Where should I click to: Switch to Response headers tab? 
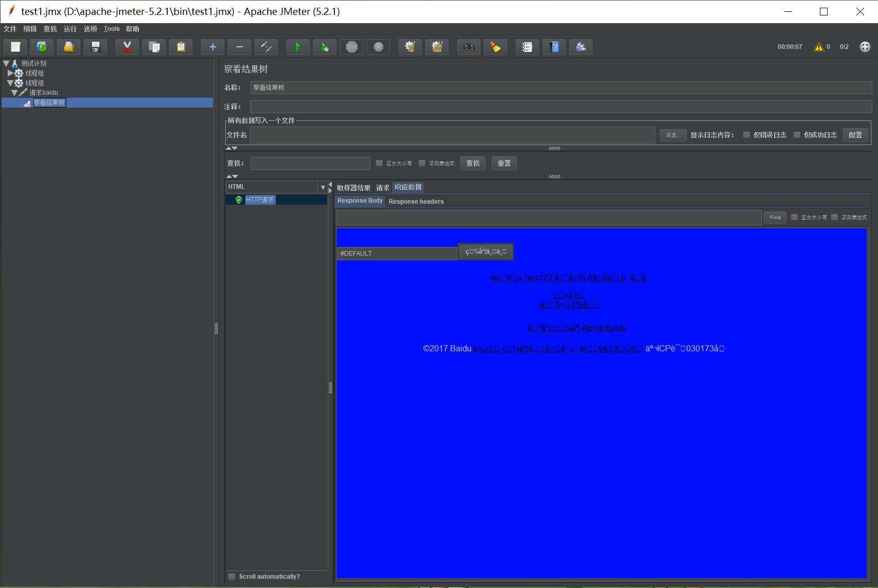pos(416,202)
